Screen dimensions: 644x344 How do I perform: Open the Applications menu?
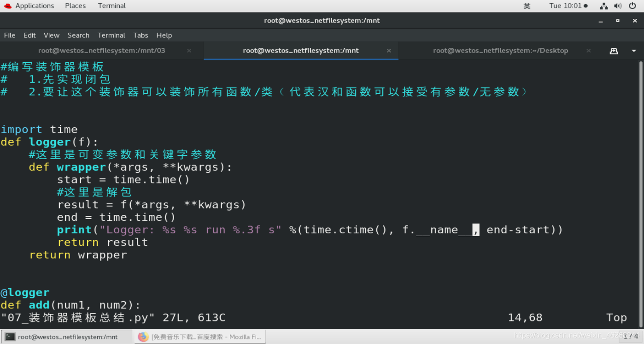[35, 6]
